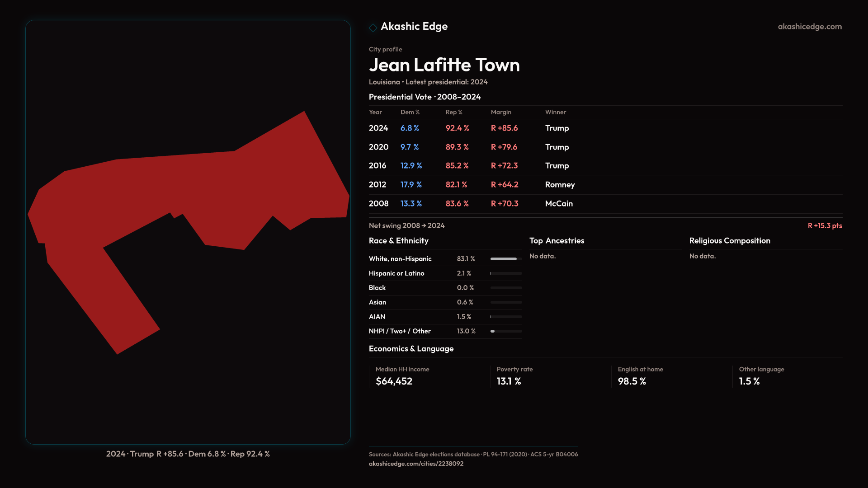
Task: Open the akashicedge.com link in header
Action: pyautogui.click(x=809, y=27)
